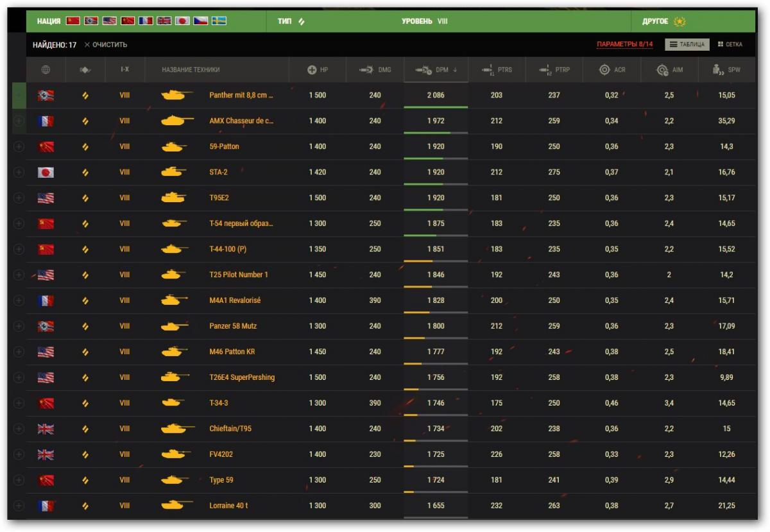
Task: Toggle compare plus for T-34-3 row
Action: click(x=19, y=403)
